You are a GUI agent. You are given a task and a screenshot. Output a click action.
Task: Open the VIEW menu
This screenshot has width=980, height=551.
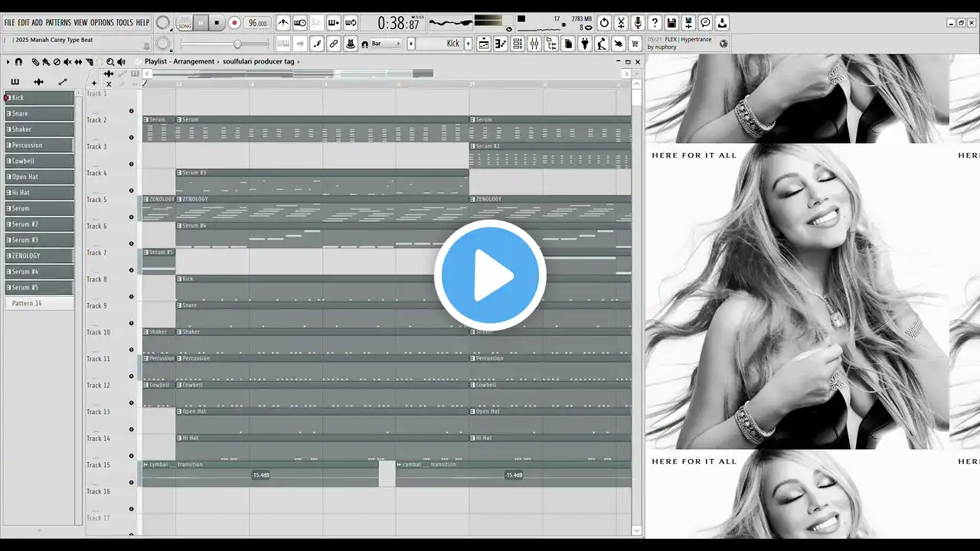coord(80,23)
